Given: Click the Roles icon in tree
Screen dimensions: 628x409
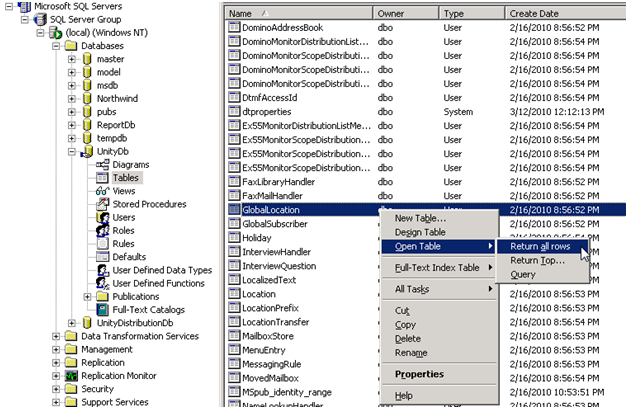Looking at the screenshot, I should 103,230.
